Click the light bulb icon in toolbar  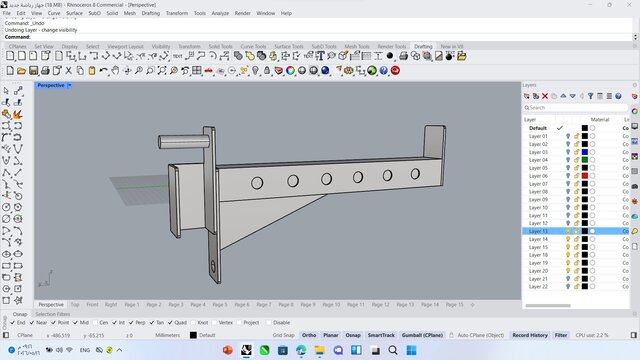coord(256,71)
